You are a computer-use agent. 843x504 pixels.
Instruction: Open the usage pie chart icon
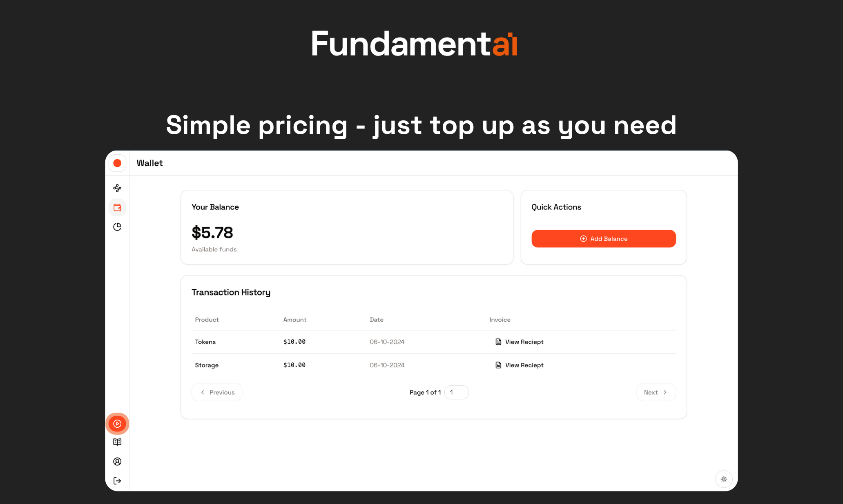[x=117, y=227]
